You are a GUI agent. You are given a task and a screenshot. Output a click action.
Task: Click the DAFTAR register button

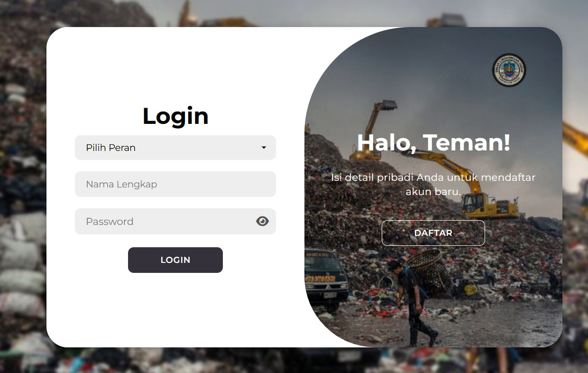point(433,233)
